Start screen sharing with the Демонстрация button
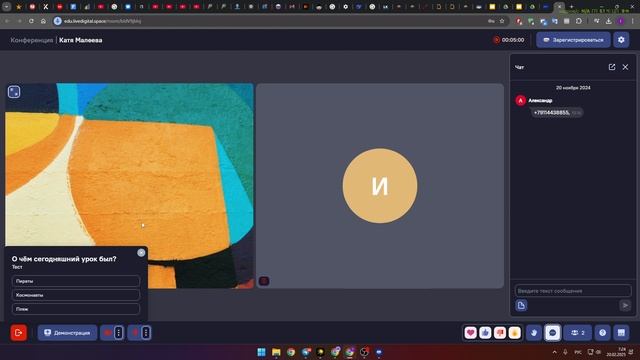 (67, 333)
